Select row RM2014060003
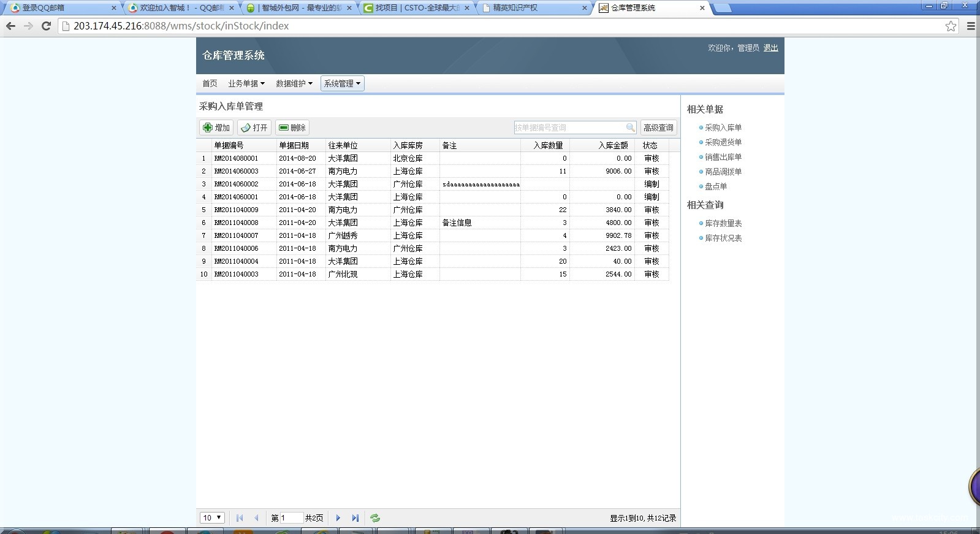This screenshot has height=534, width=980. 433,171
